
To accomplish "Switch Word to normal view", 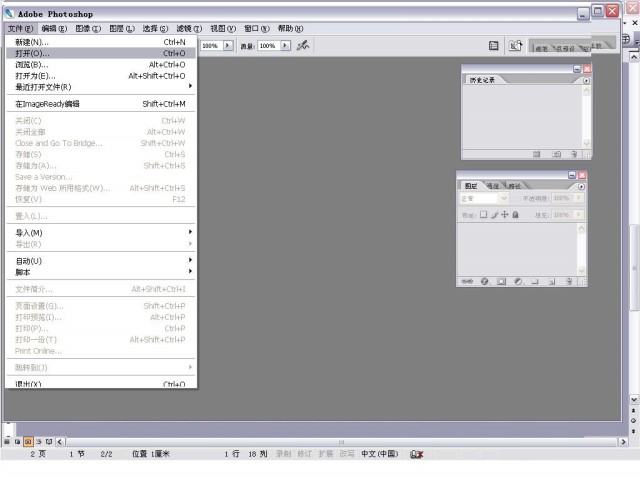I will tap(7, 442).
